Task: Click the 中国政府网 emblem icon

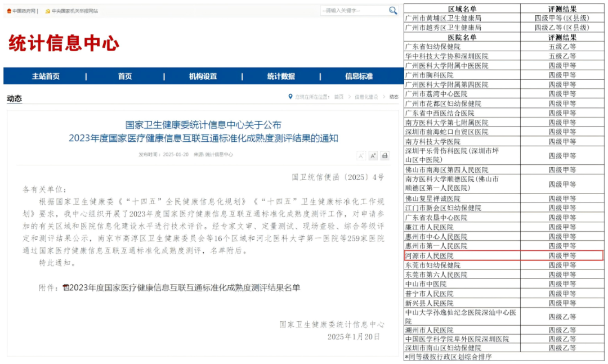Action: click(x=9, y=11)
